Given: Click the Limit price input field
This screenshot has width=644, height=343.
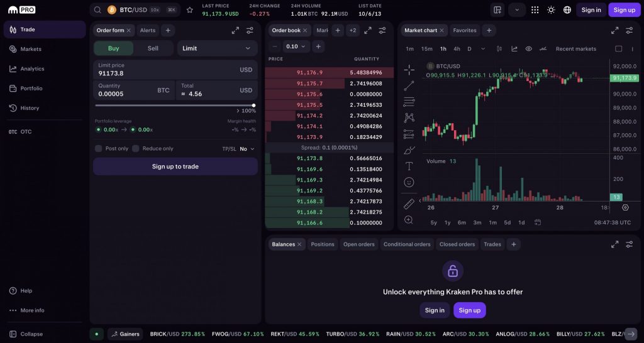Looking at the screenshot, I should tap(175, 70).
